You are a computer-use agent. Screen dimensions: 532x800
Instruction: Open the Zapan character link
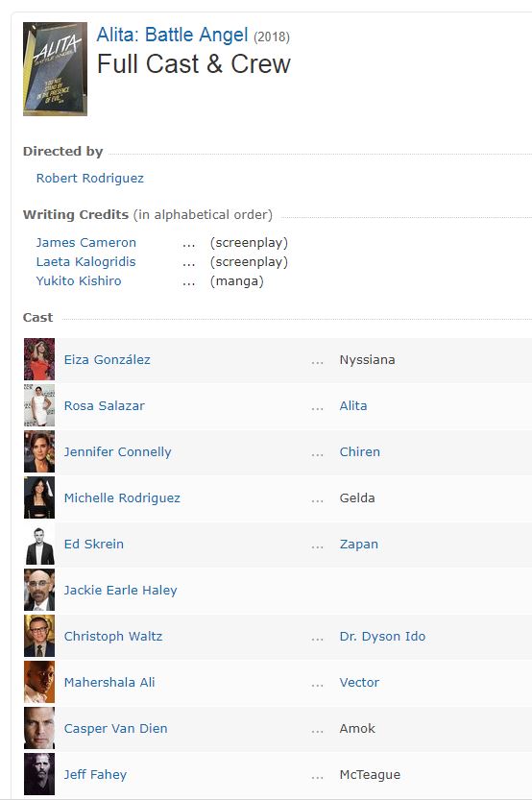tap(359, 545)
